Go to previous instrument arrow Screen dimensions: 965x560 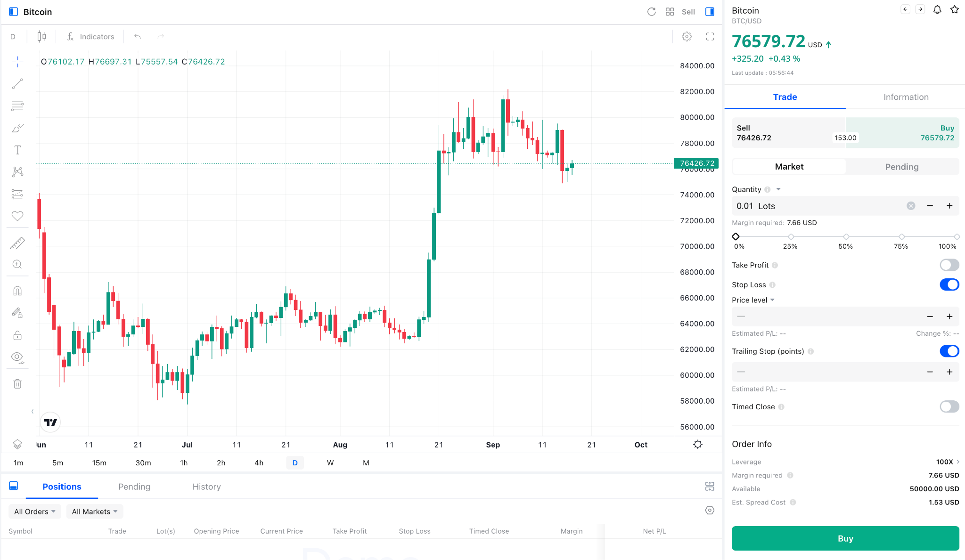(905, 9)
